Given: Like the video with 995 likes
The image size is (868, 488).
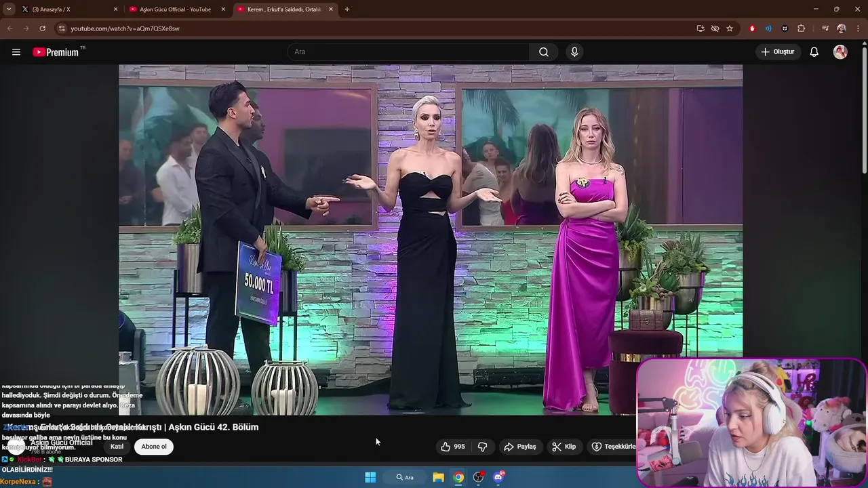Looking at the screenshot, I should click(x=453, y=447).
